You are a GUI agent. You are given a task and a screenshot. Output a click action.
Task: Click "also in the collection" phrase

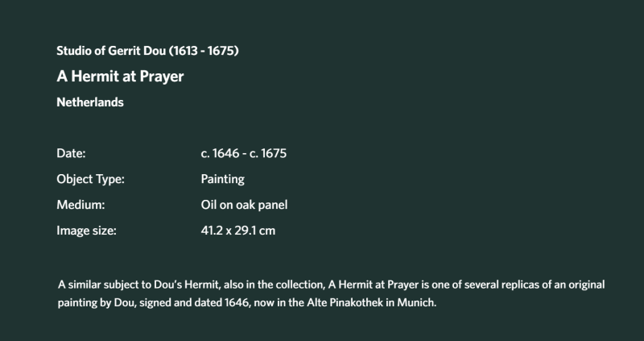275,285
